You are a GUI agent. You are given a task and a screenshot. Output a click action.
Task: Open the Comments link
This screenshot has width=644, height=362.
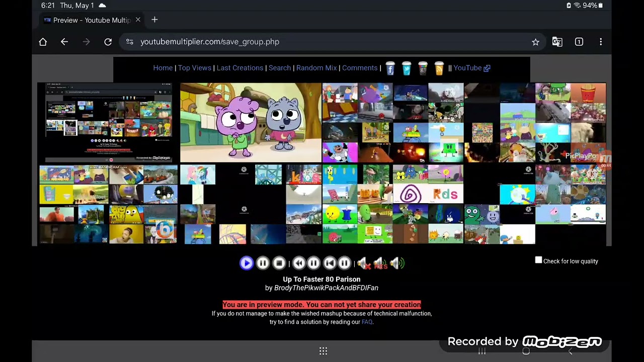tap(360, 68)
